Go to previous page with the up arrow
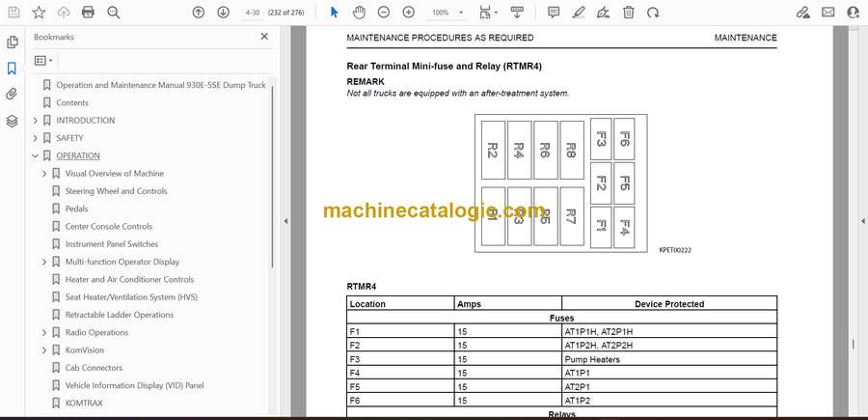Image resolution: width=868 pixels, height=420 pixels. tap(198, 13)
